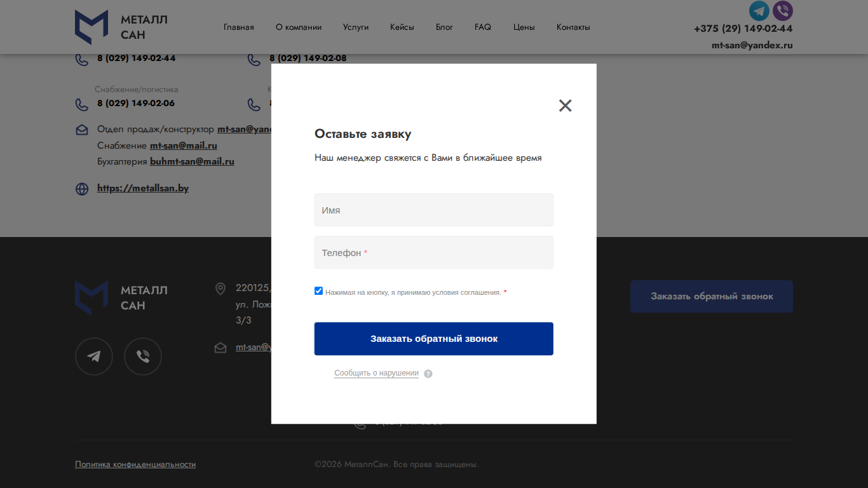Screen dimensions: 868x488
Task: Focus the Телефон input field
Action: [434, 252]
